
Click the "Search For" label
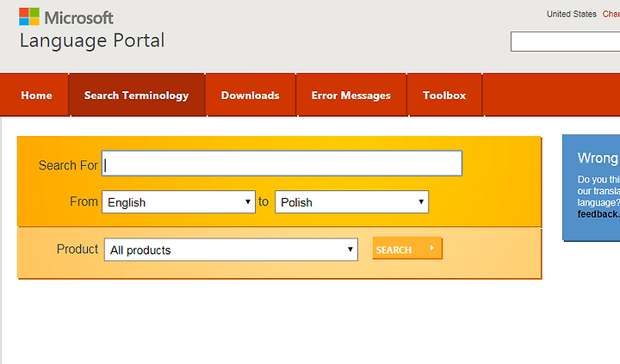68,165
